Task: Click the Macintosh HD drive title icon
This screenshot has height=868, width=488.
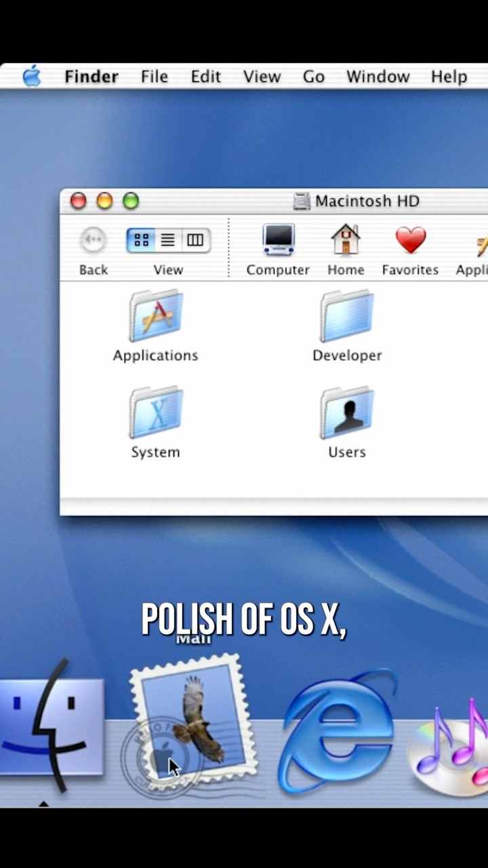Action: (x=302, y=201)
